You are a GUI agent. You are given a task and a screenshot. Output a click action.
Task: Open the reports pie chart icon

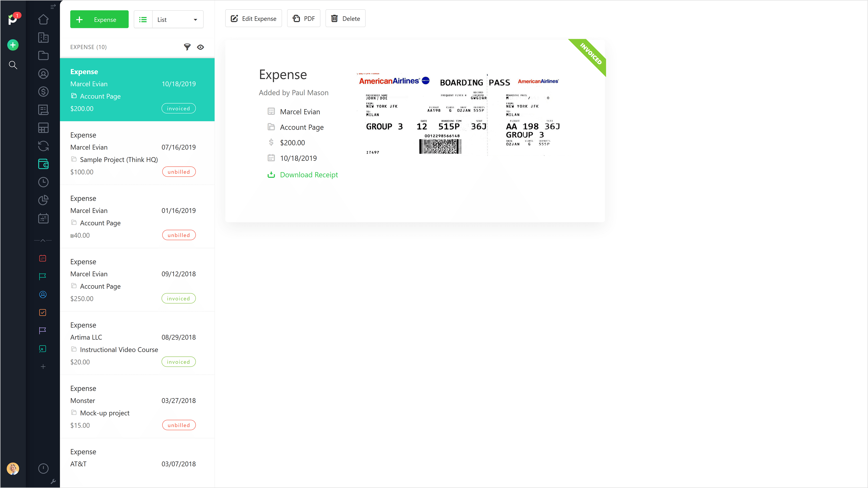[x=43, y=200]
